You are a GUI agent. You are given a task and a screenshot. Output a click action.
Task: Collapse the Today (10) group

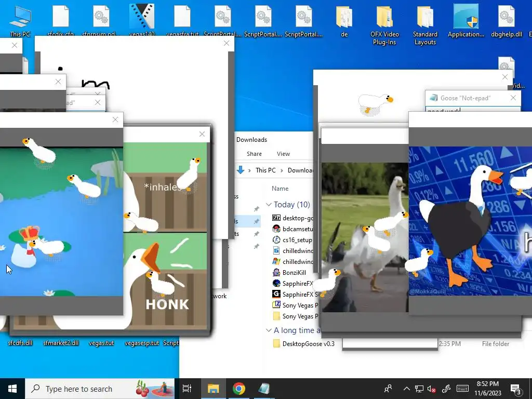[x=269, y=205]
